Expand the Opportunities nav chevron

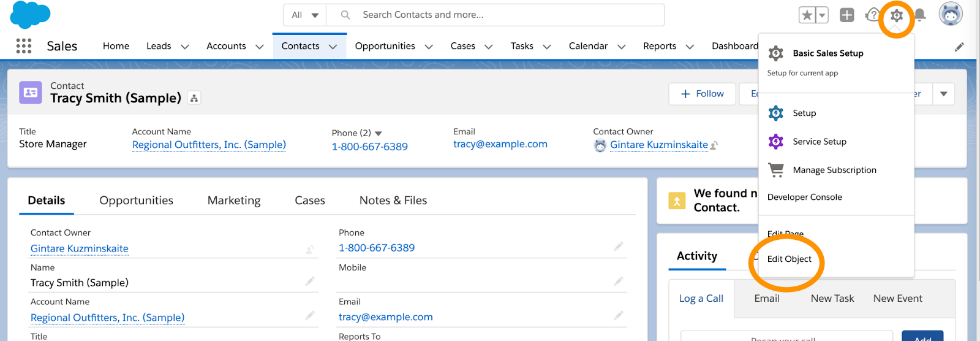click(429, 47)
